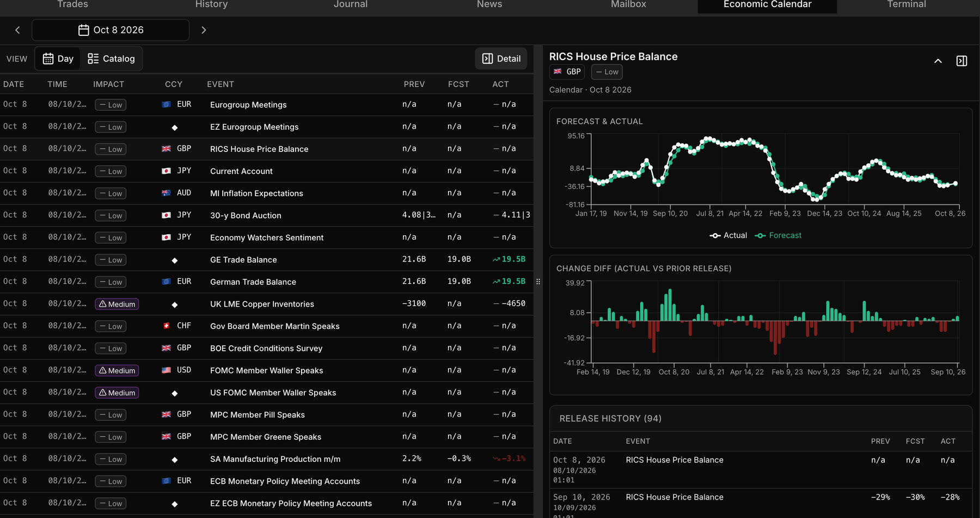
Task: Select ECB Monetary Policy Meeting Accounts EUR row
Action: point(267,481)
